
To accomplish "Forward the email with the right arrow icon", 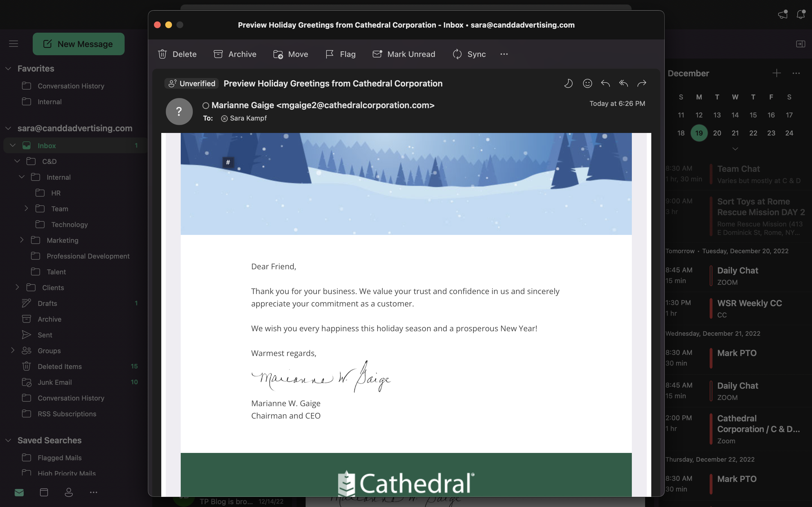I will point(641,83).
